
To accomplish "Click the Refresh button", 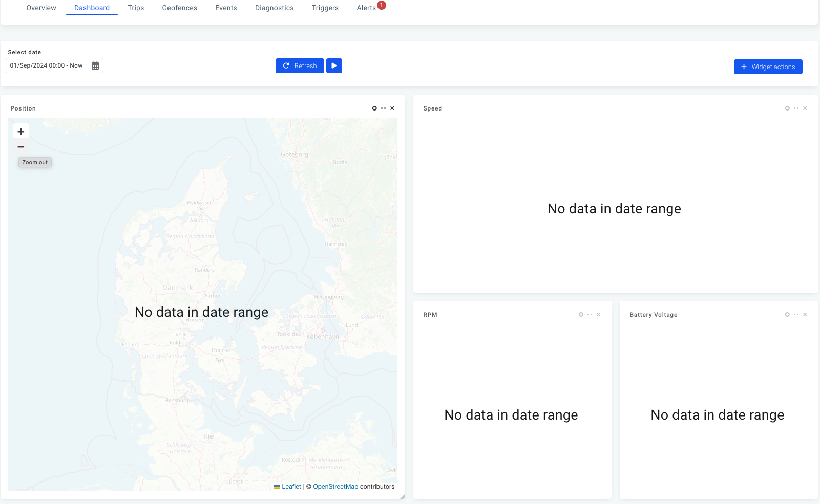I will pos(300,65).
